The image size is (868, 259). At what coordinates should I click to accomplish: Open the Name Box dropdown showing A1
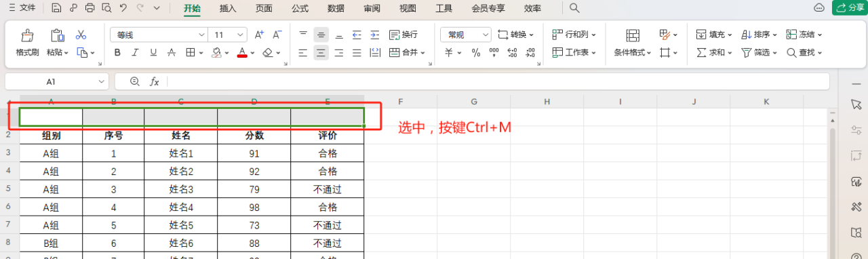tap(102, 81)
